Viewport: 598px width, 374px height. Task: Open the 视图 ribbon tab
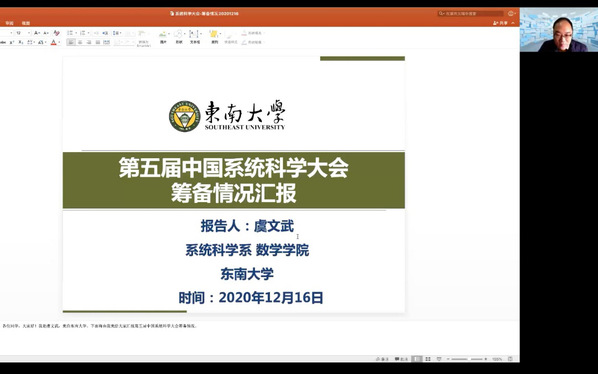[x=26, y=23]
